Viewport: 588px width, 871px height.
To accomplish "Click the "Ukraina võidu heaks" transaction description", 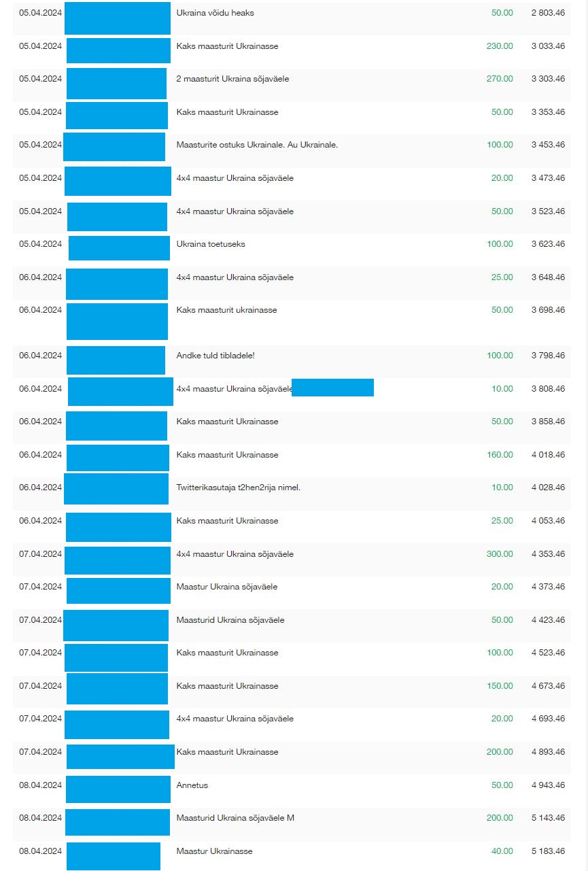I will tap(215, 13).
